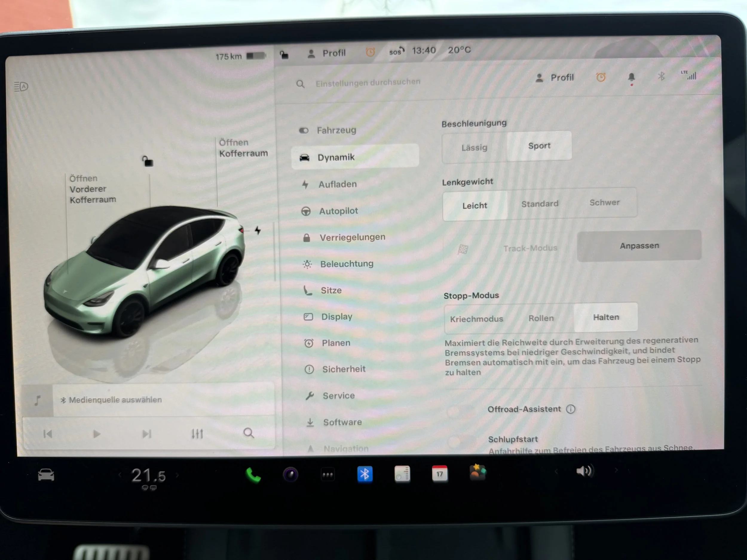Choose Kriechmodus stop mode

pos(477,319)
